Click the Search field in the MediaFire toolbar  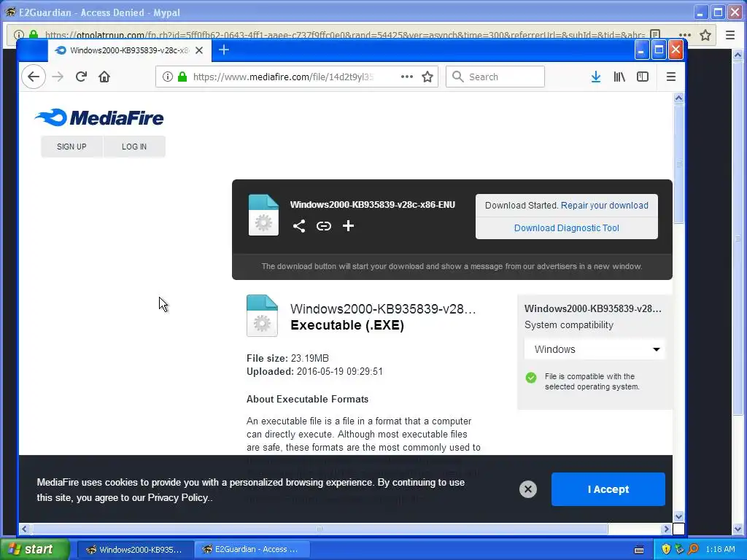click(495, 77)
